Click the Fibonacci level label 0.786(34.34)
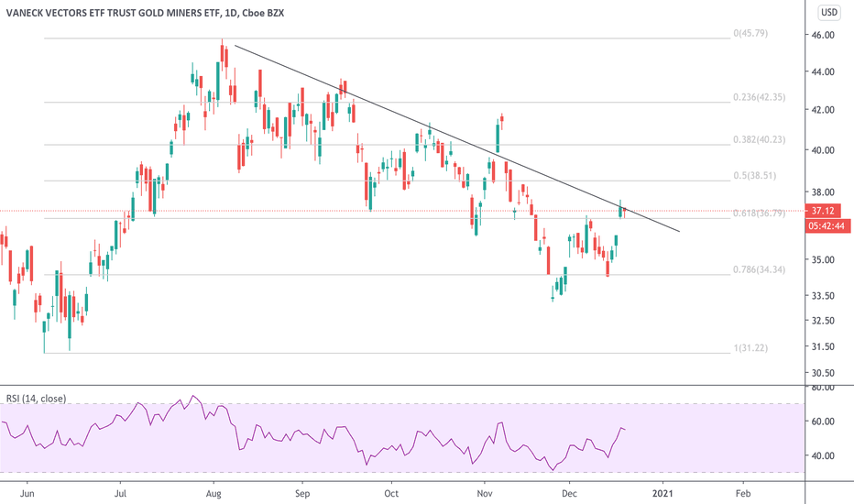The width and height of the screenshot is (854, 504). click(x=759, y=269)
